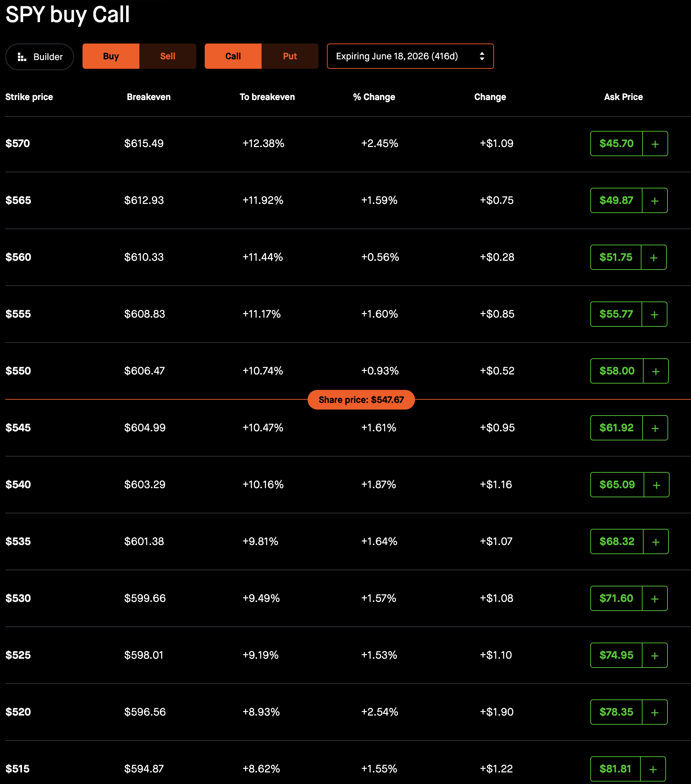Click the $603.29 breakeven value

pyautogui.click(x=145, y=485)
